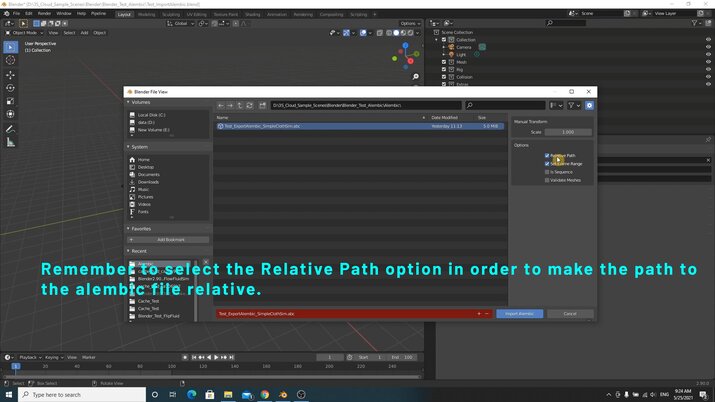
Task: Toggle Rig collection checkbox in outliner
Action: click(x=444, y=69)
